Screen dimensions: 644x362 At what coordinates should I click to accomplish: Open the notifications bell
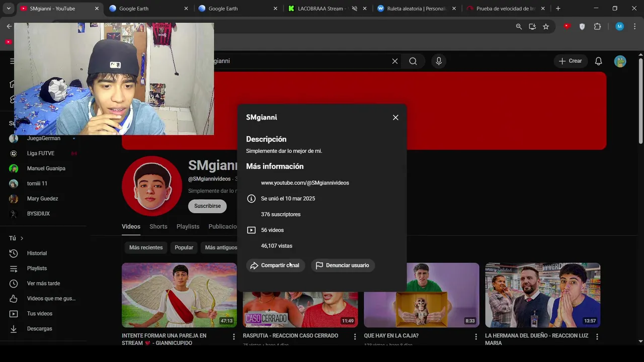click(598, 61)
